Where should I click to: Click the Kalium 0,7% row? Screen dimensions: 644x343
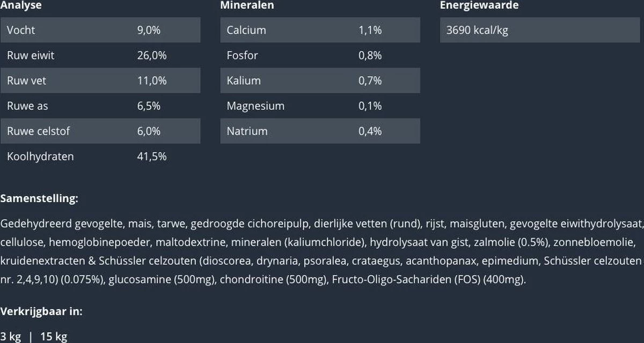pos(320,80)
